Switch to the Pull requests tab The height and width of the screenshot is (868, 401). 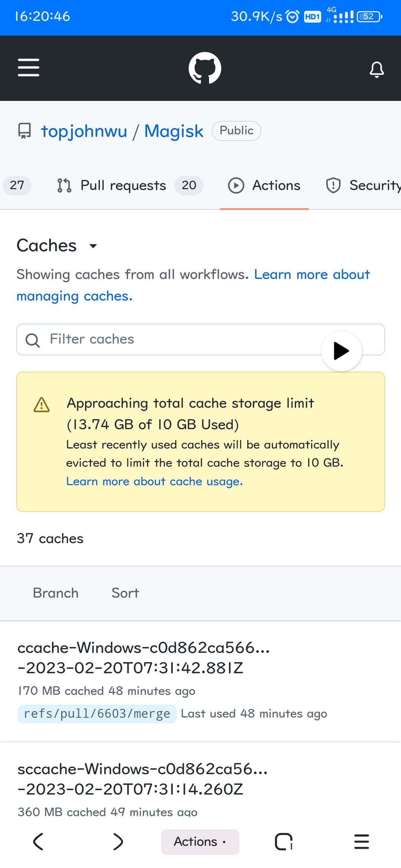point(123,185)
